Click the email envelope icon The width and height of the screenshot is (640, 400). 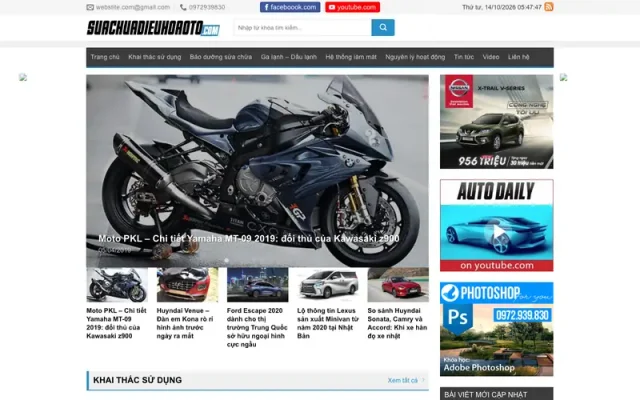[90, 7]
